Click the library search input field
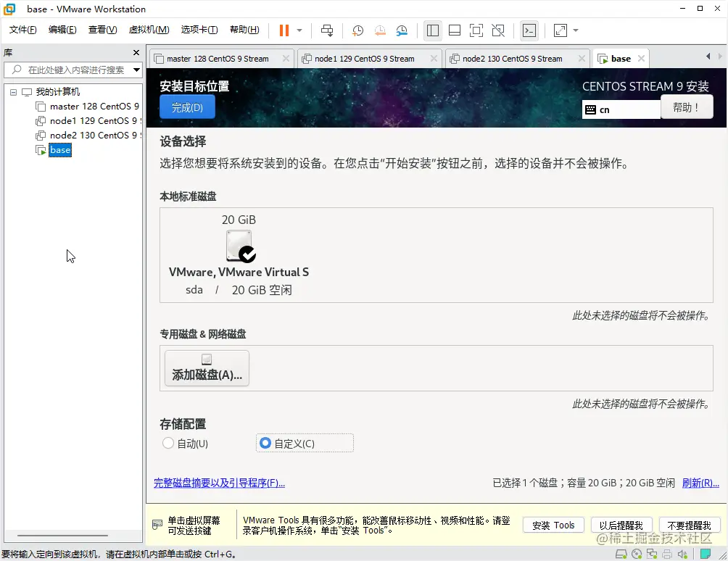Screen dimensions: 728x561 point(72,70)
